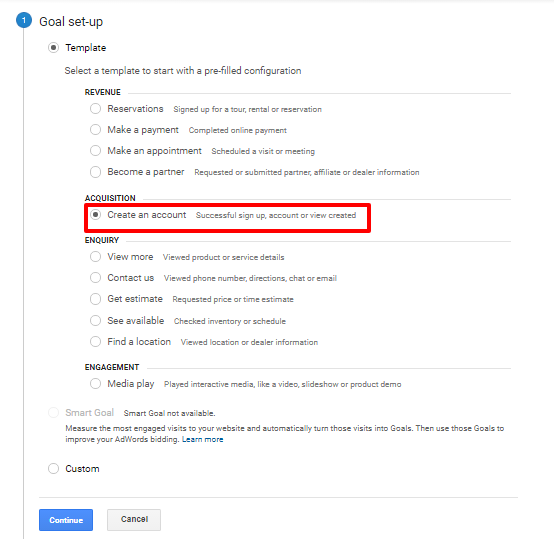This screenshot has height=539, width=554.
Task: Open the Learn more link
Action: coord(202,439)
